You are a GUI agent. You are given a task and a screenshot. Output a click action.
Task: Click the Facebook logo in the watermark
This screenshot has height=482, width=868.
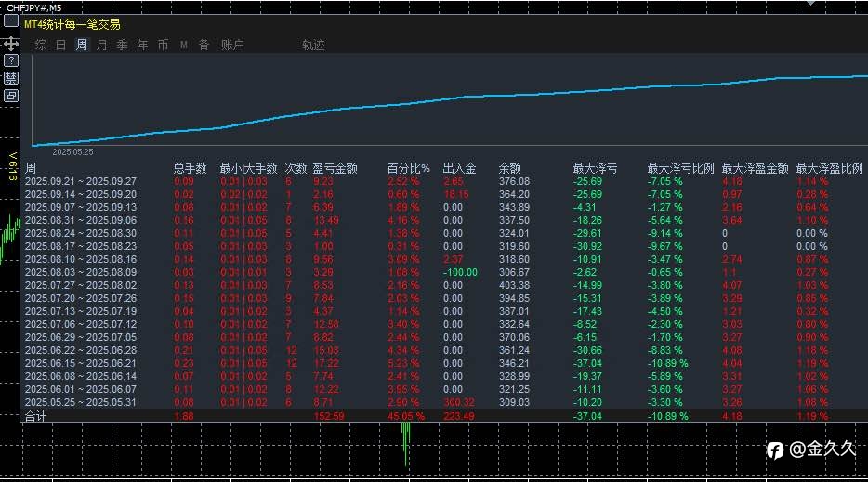point(775,450)
